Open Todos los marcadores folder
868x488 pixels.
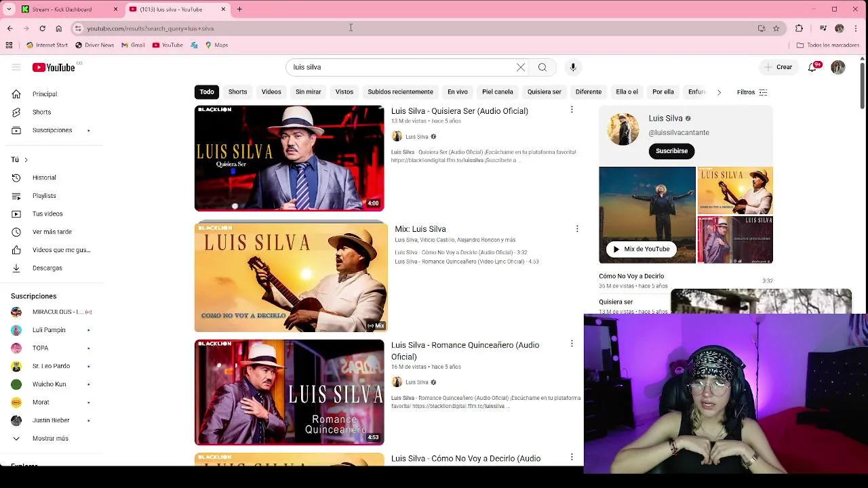click(828, 45)
